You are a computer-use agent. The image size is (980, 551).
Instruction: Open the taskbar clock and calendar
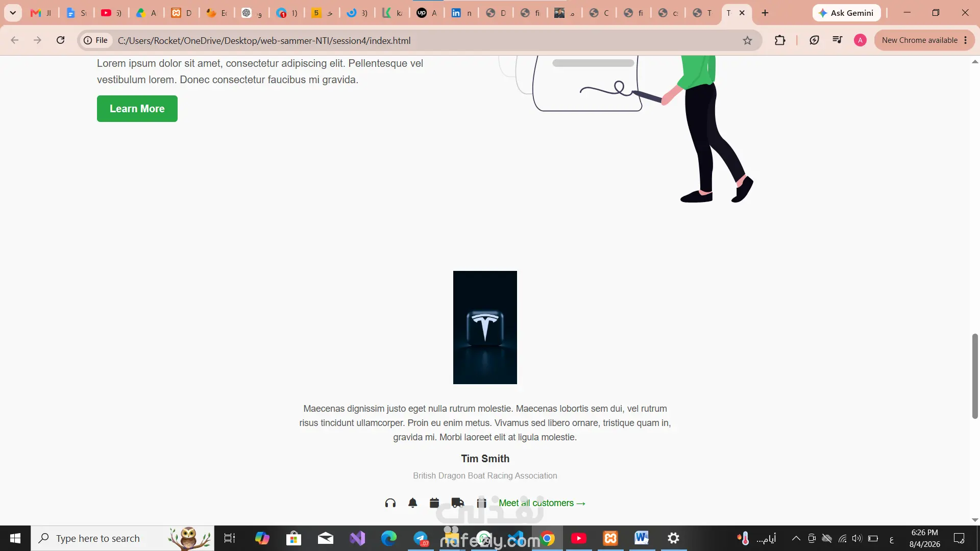pyautogui.click(x=924, y=538)
